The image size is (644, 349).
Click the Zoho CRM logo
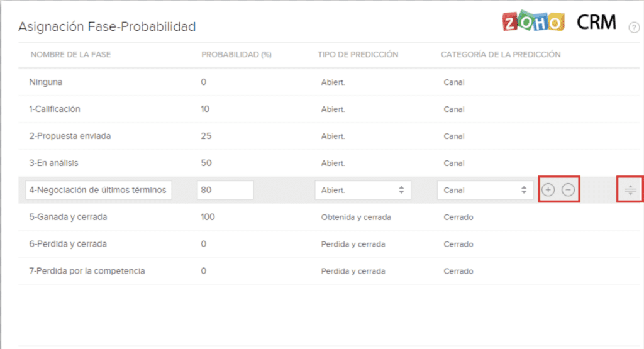[x=559, y=23]
